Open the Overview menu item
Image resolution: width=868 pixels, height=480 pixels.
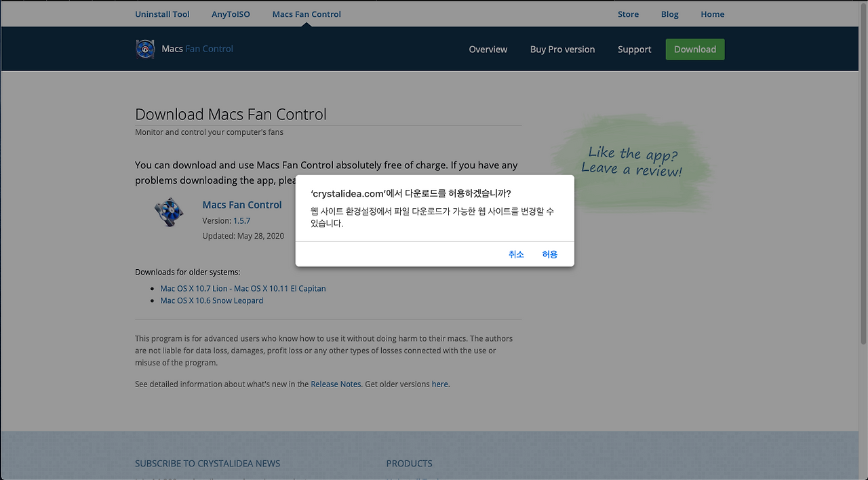(x=488, y=49)
